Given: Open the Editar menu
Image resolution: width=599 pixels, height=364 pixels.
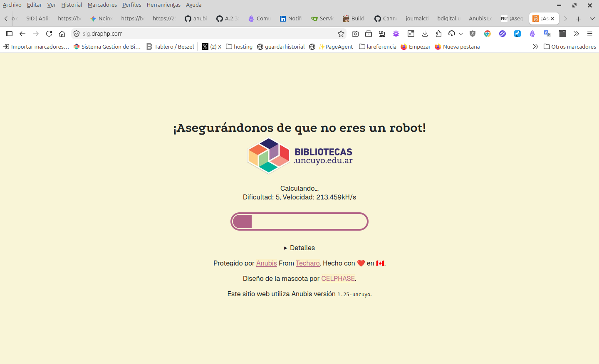Looking at the screenshot, I should 34,5.
